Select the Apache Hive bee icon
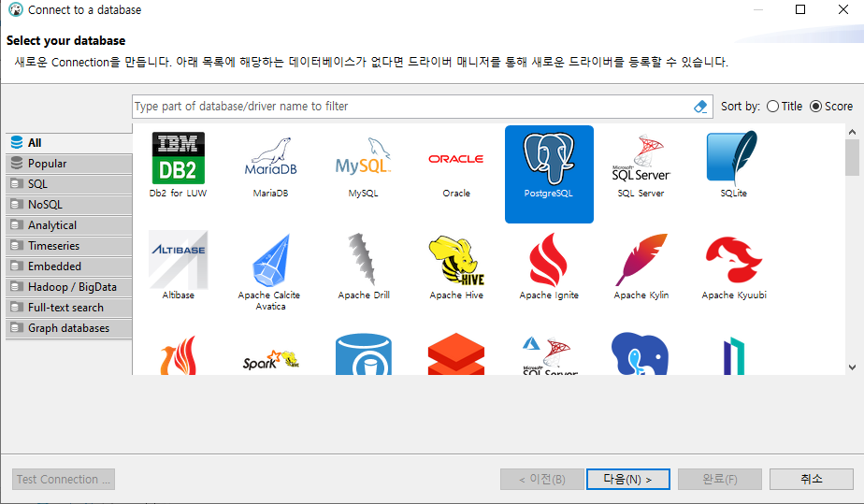Viewport: 864px width, 504px height. (x=456, y=260)
